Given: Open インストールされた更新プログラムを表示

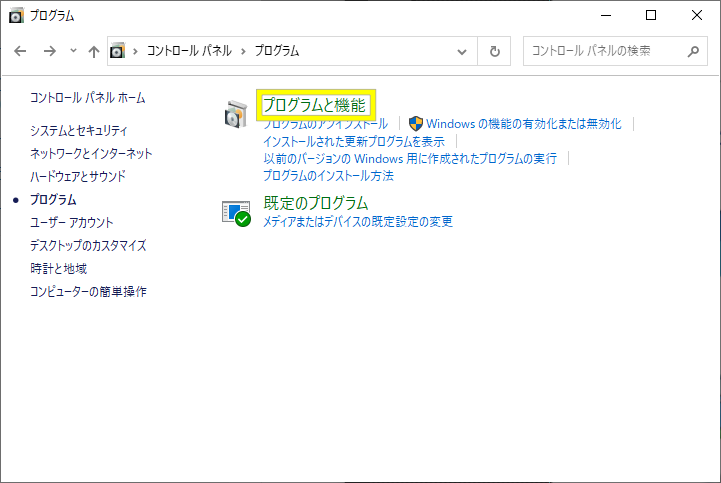Looking at the screenshot, I should click(x=354, y=141).
